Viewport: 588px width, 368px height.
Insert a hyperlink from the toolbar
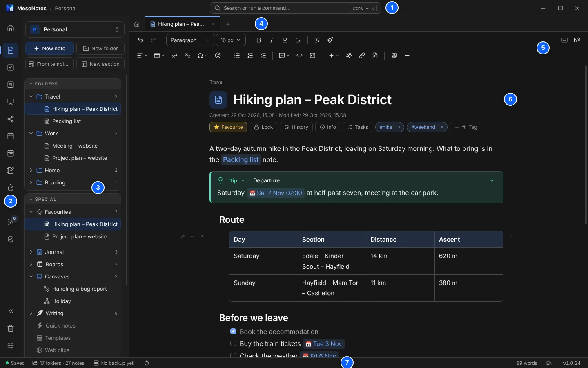(362, 56)
